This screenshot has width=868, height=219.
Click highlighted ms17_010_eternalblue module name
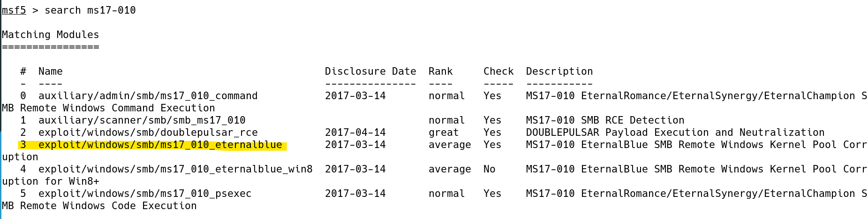pos(160,145)
